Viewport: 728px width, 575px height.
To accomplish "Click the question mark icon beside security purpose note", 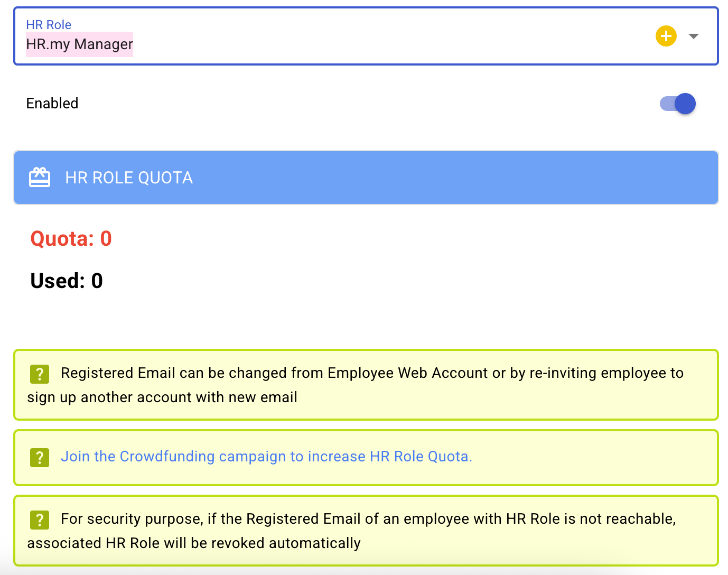I will pos(40,520).
